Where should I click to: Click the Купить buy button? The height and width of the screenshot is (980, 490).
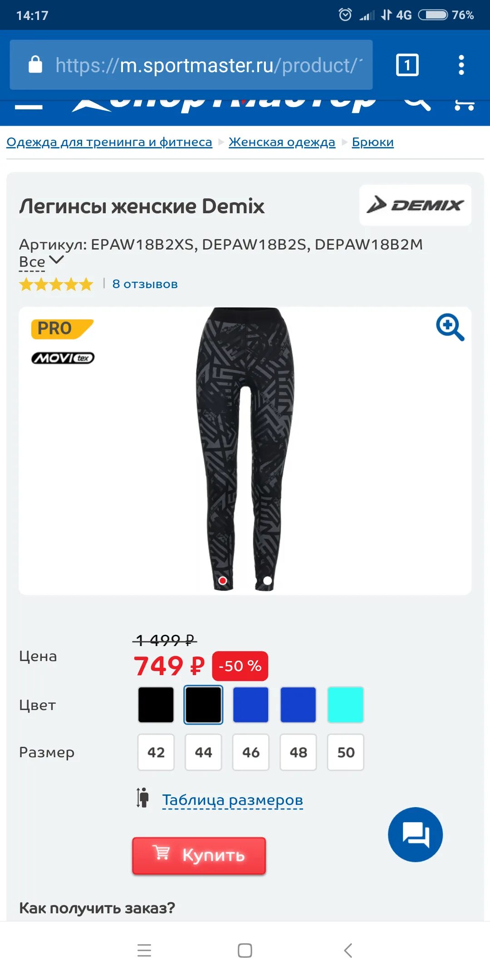[x=199, y=855]
